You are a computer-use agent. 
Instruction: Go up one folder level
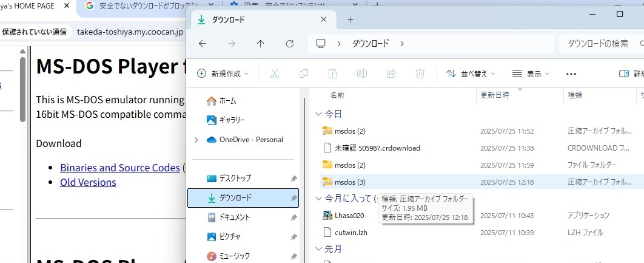click(260, 44)
